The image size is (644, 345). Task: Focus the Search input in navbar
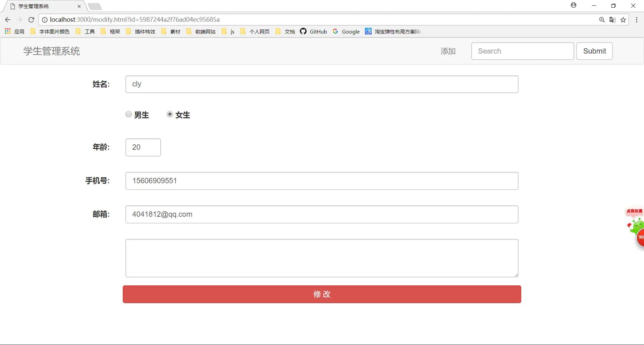(523, 51)
